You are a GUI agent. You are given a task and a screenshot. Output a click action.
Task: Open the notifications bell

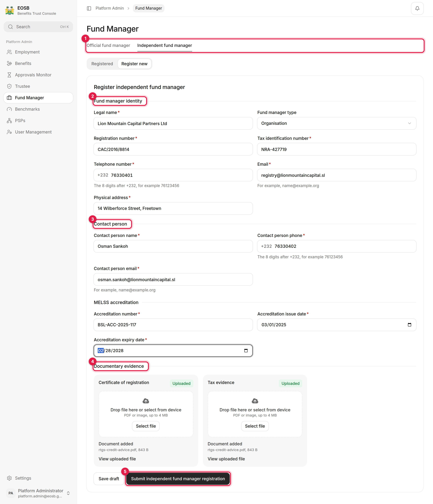[417, 8]
